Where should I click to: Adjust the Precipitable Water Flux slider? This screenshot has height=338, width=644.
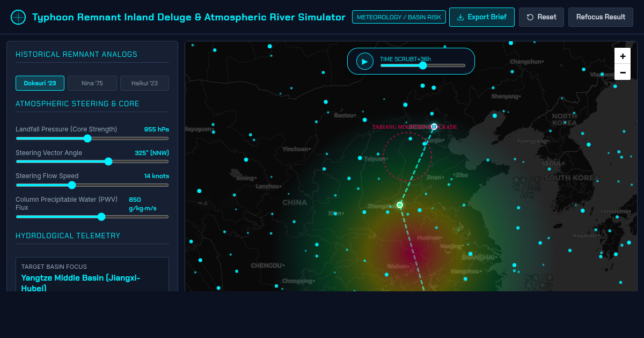[92, 217]
